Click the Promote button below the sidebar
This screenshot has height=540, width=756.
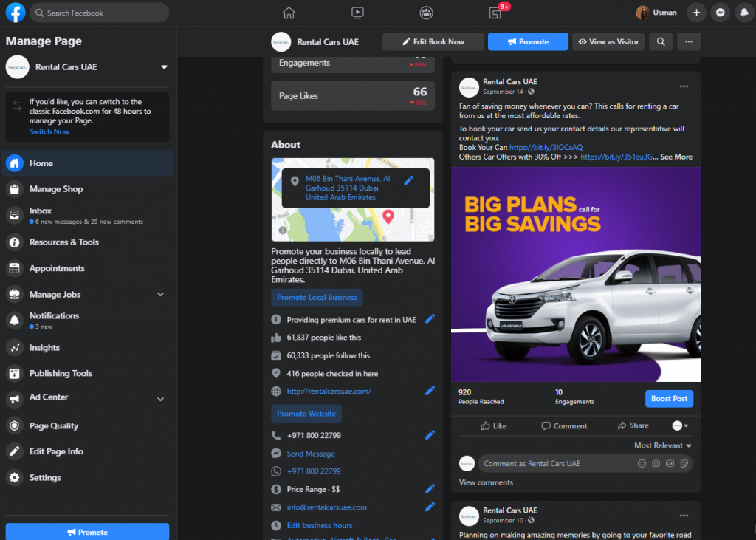(x=87, y=532)
